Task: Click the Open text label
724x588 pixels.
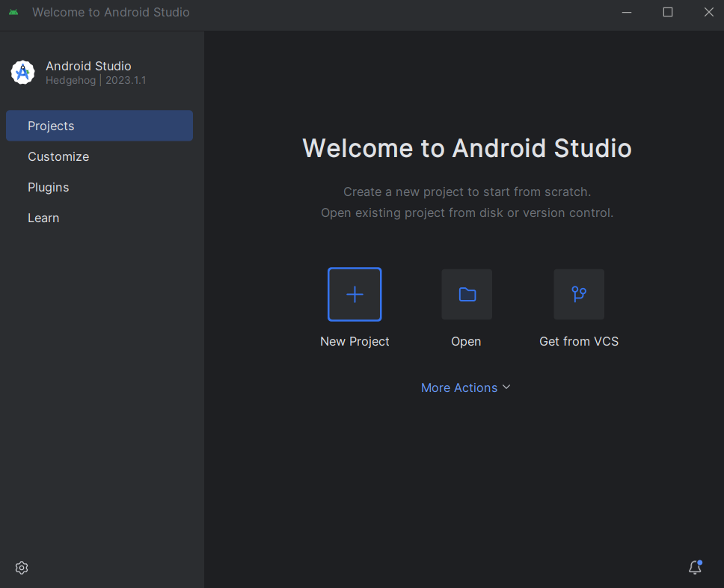Action: (x=466, y=341)
